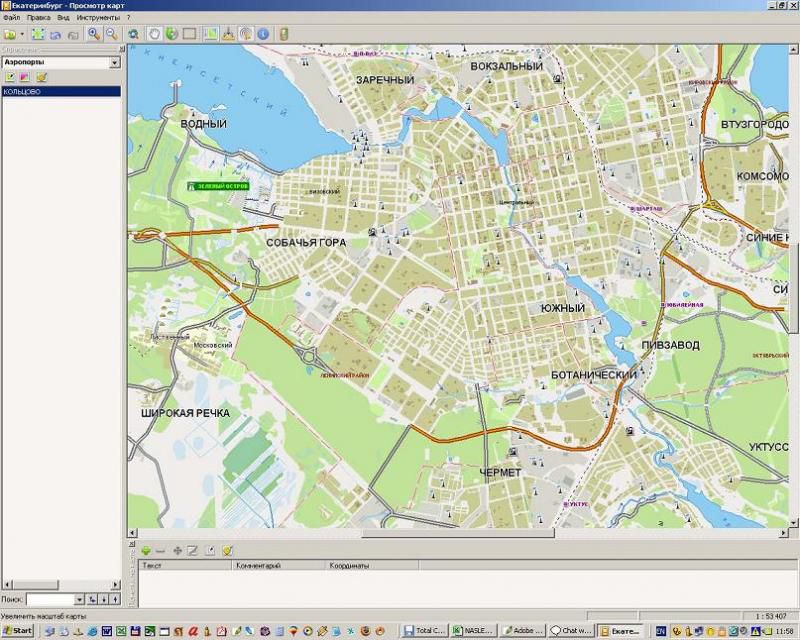This screenshot has height=640, width=800.
Task: Click inside the Поиск search input
Action: tap(48, 599)
